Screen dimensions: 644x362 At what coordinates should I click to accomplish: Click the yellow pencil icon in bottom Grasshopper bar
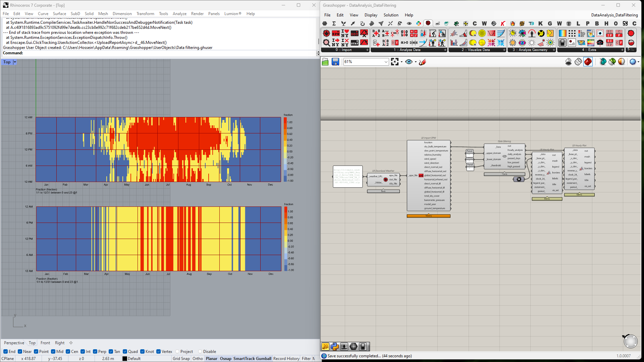pos(325,347)
